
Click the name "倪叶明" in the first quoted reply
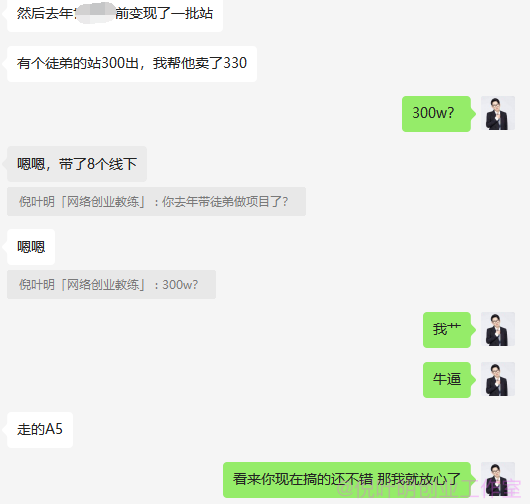tap(37, 202)
